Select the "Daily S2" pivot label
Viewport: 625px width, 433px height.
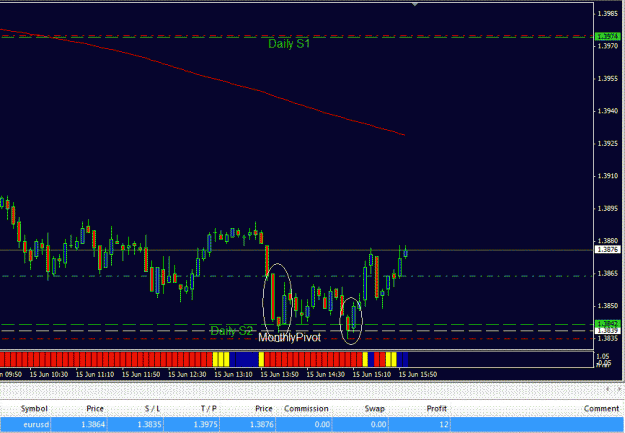(x=231, y=331)
